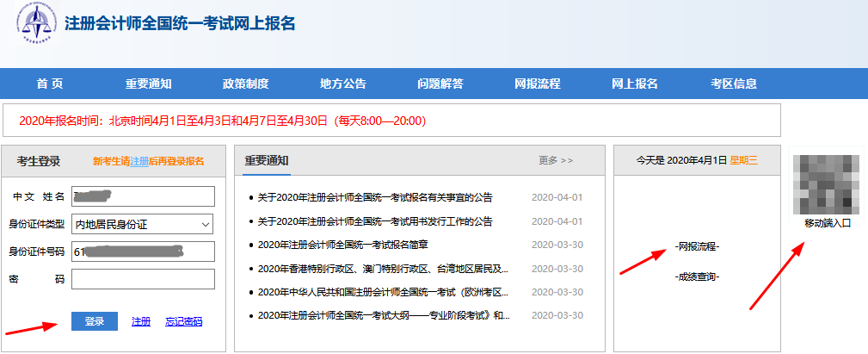Viewport: 868px width, 354px height.
Task: Click the 忘记密码 link
Action: click(x=183, y=321)
